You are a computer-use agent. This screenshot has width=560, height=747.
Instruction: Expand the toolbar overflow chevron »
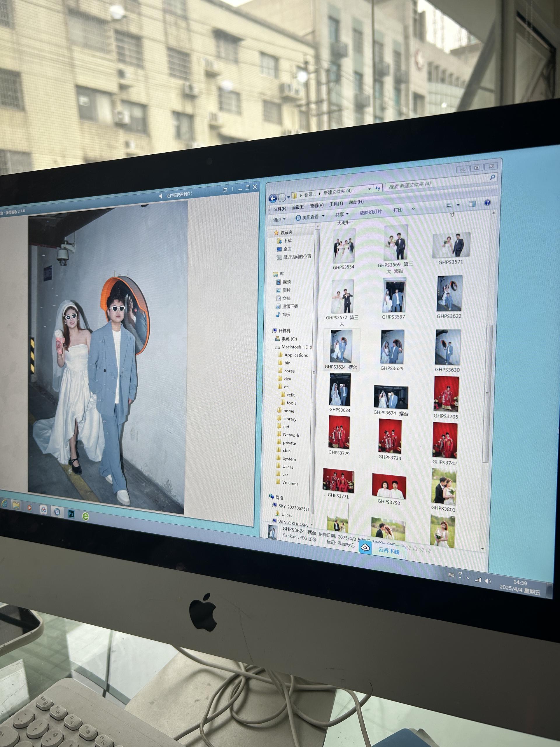413,209
